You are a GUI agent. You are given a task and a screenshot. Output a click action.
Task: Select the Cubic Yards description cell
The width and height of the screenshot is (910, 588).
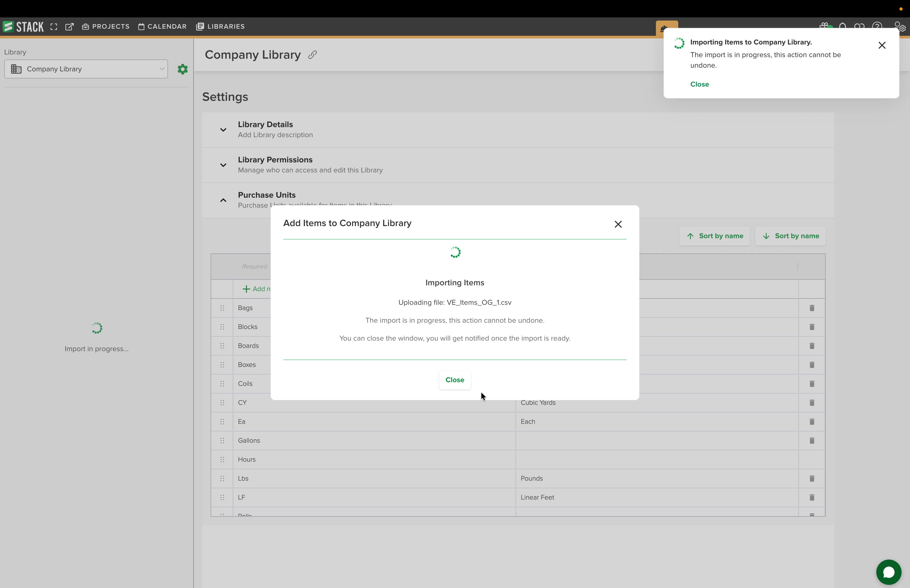pos(657,403)
